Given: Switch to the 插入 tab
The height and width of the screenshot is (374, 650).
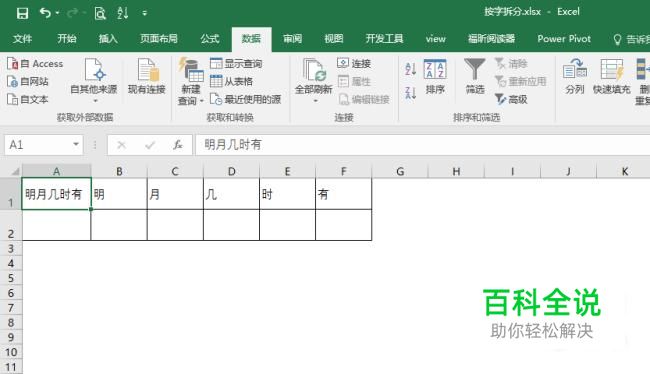Looking at the screenshot, I should point(108,39).
